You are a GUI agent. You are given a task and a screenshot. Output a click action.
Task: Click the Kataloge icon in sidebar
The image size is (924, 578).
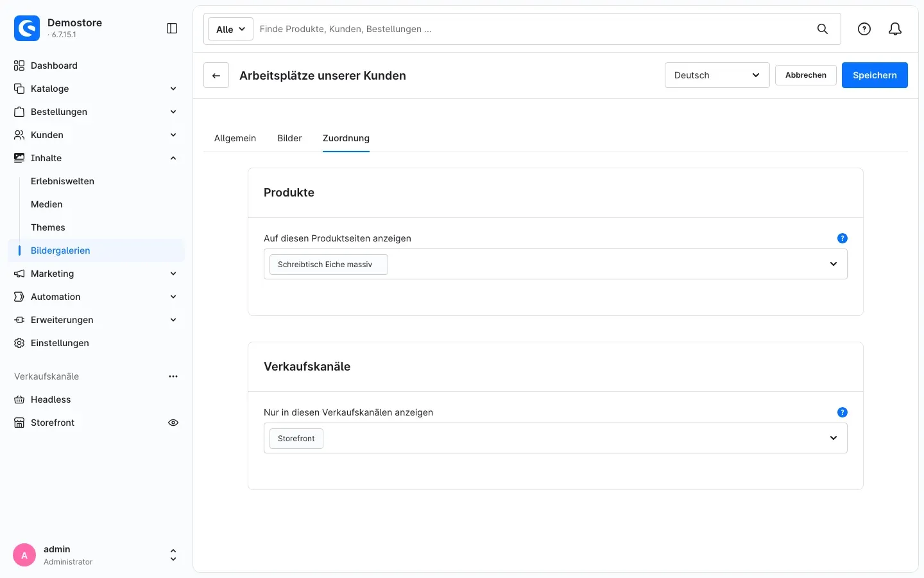pyautogui.click(x=19, y=89)
